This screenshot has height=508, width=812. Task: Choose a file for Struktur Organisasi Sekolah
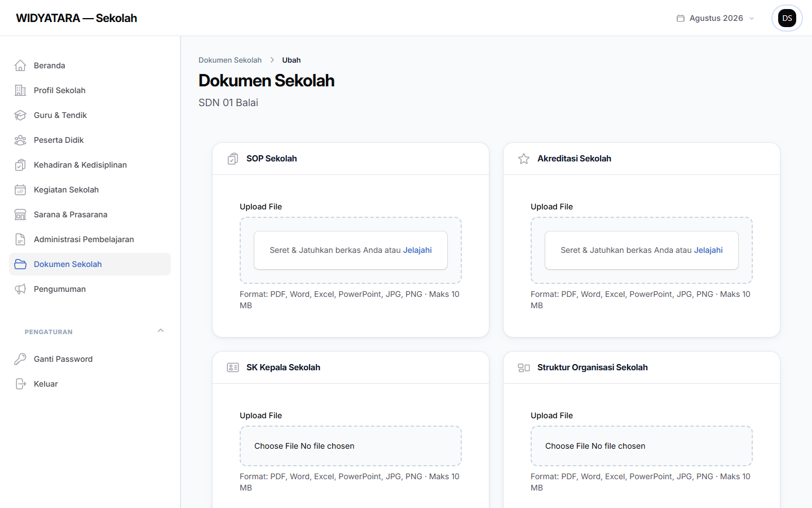[642, 446]
